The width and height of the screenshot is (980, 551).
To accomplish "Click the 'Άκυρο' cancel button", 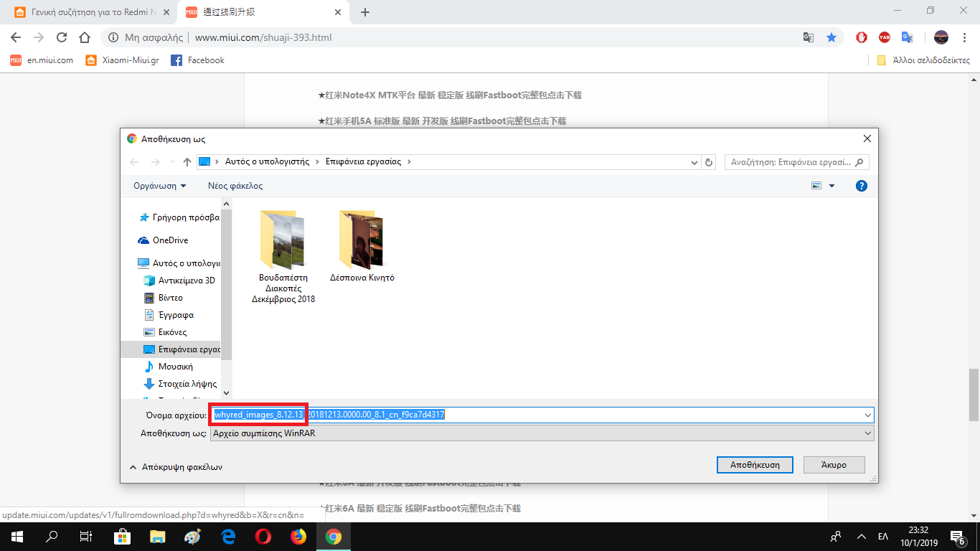I will 834,465.
